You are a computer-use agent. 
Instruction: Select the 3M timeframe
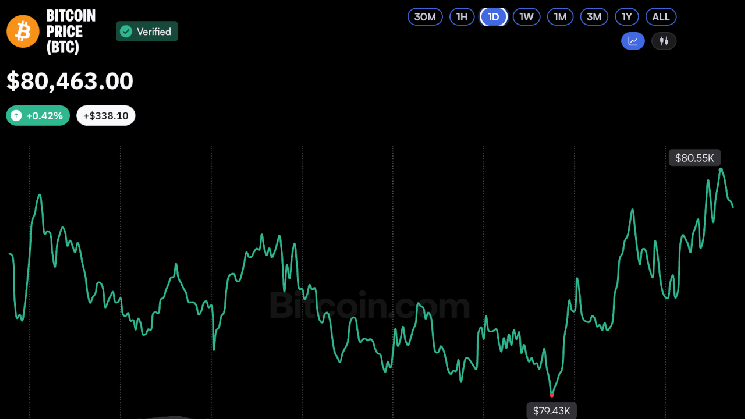coord(594,17)
